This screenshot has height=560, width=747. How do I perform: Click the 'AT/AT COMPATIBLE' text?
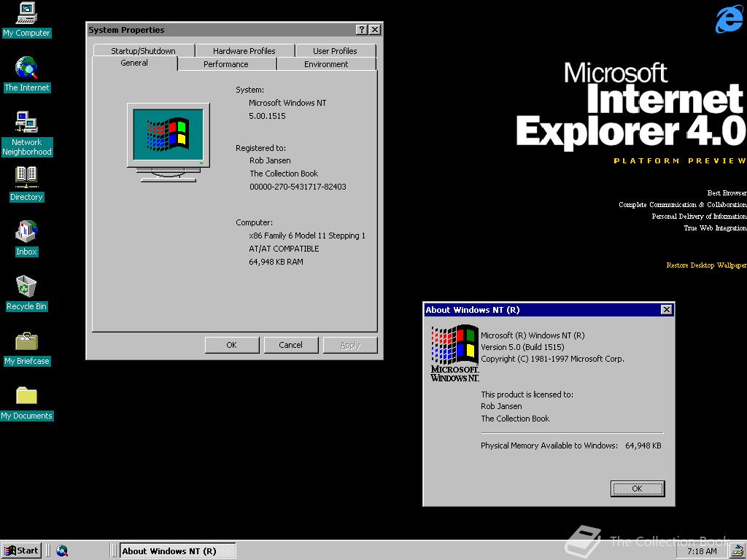pos(284,249)
